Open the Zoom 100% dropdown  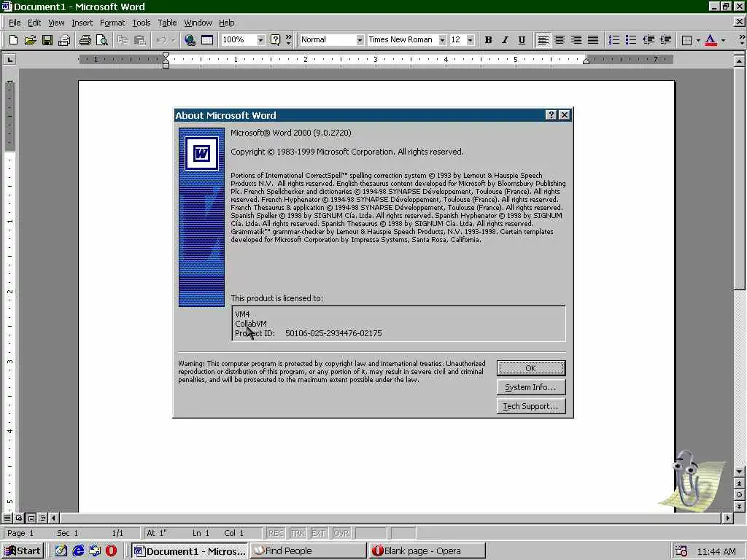260,40
